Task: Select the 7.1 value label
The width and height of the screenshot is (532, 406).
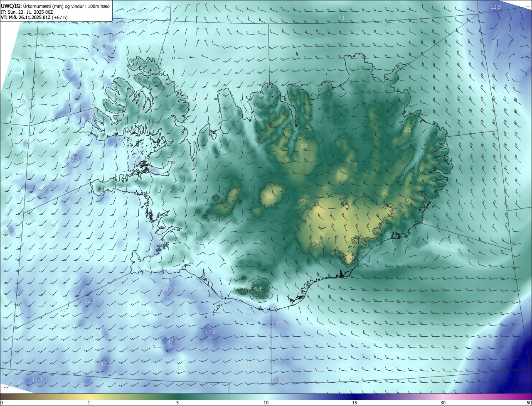Action: 341,17
